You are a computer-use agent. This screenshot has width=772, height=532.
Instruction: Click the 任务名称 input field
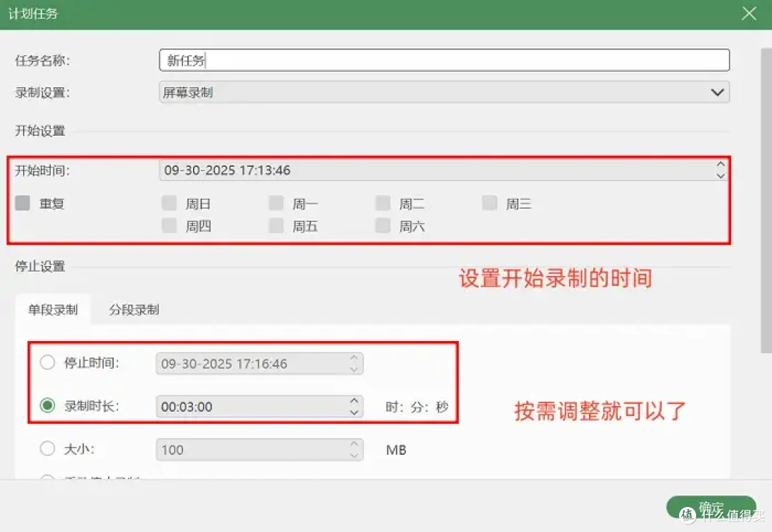pos(444,60)
